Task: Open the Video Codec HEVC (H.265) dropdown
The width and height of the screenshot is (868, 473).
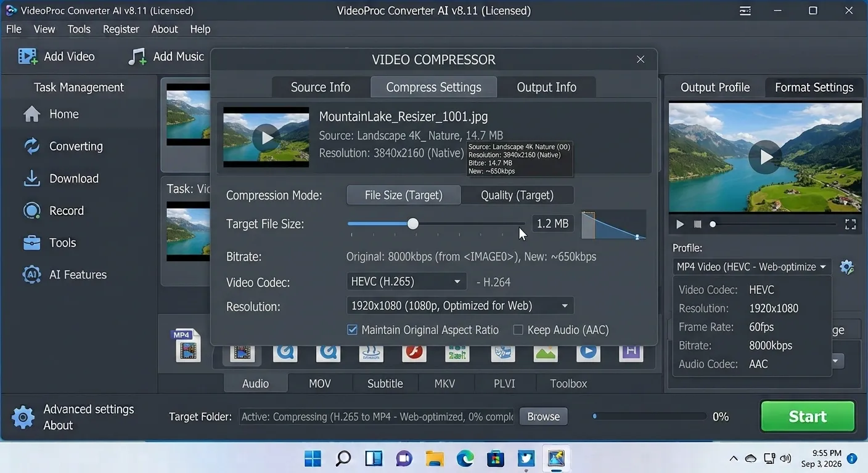Action: coord(406,281)
